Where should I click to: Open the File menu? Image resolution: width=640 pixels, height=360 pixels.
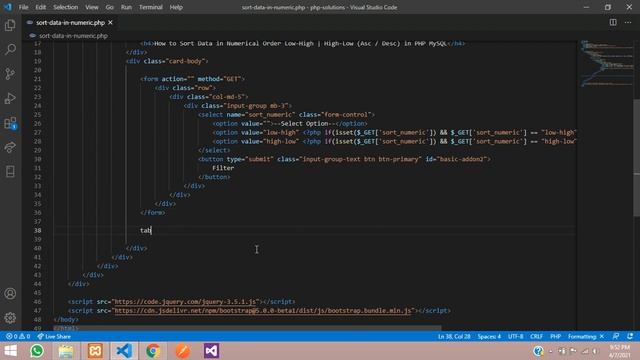click(x=24, y=7)
